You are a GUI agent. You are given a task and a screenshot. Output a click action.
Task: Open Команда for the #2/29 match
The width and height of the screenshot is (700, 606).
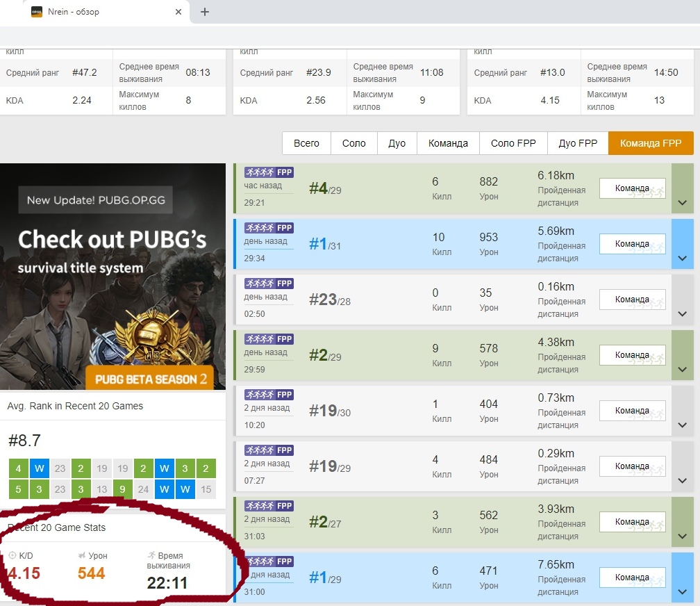click(x=632, y=355)
